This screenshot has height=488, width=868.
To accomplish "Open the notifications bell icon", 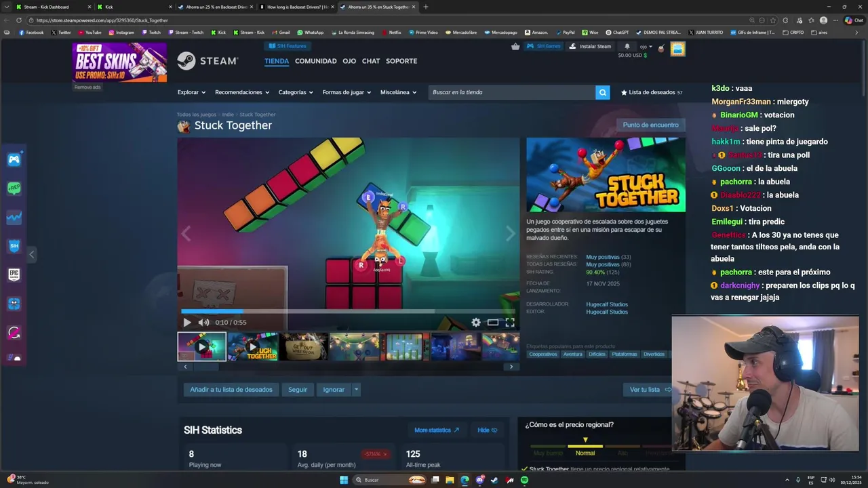I will click(x=627, y=47).
